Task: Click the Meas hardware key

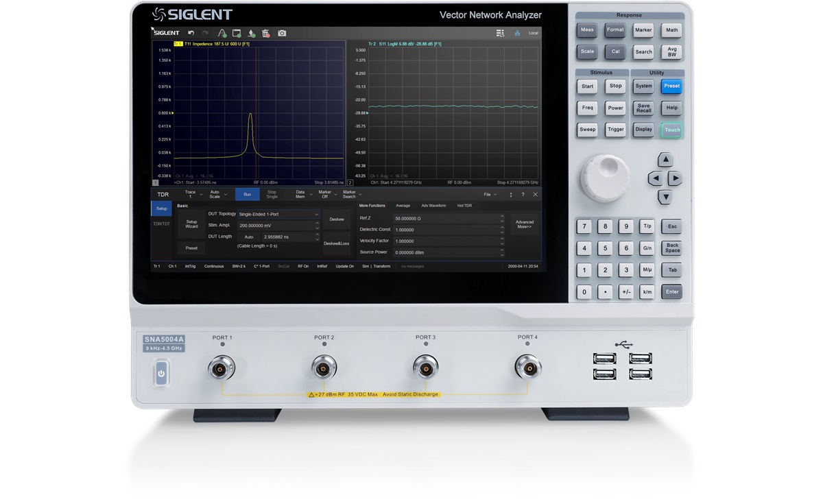Action: coord(588,30)
